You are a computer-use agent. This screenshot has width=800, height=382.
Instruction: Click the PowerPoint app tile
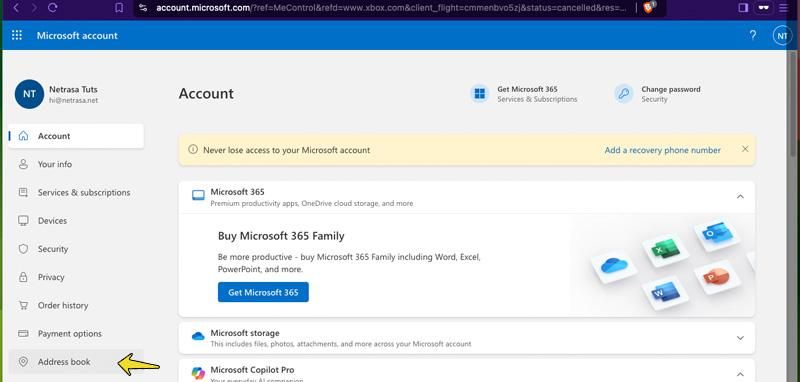pos(716,277)
